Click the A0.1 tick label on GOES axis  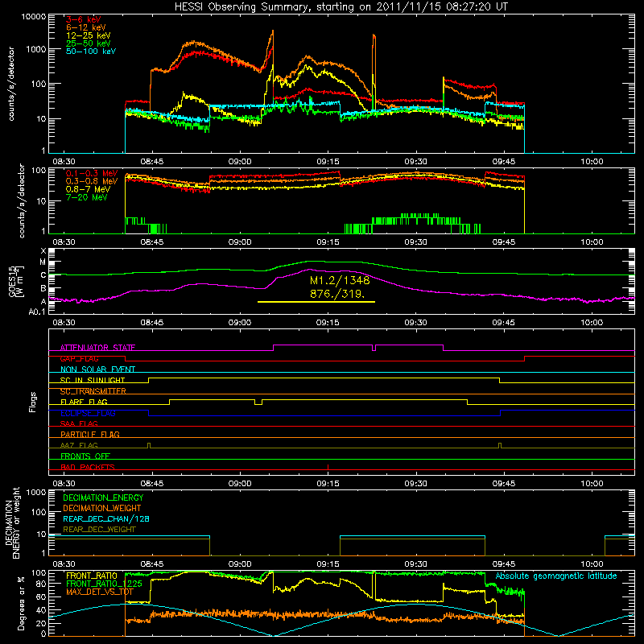pos(37,312)
